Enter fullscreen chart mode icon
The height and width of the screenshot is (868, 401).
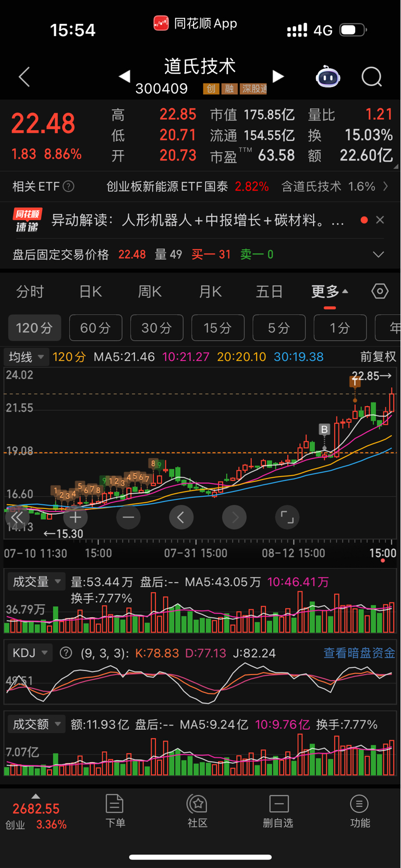point(287,517)
